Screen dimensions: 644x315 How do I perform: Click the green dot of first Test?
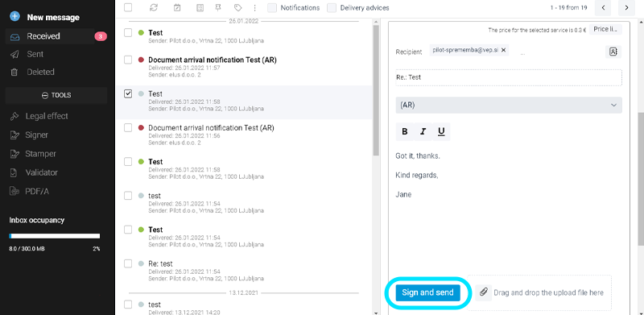[142, 32]
